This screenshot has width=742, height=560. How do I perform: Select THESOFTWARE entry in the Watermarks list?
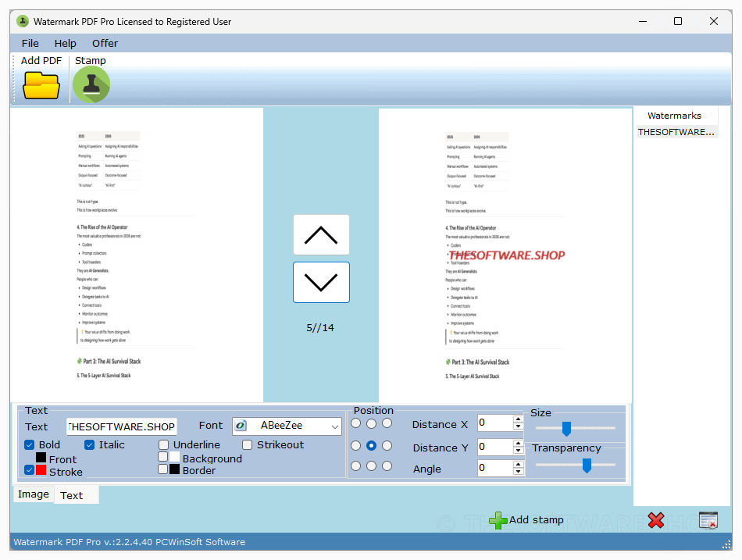tap(676, 131)
